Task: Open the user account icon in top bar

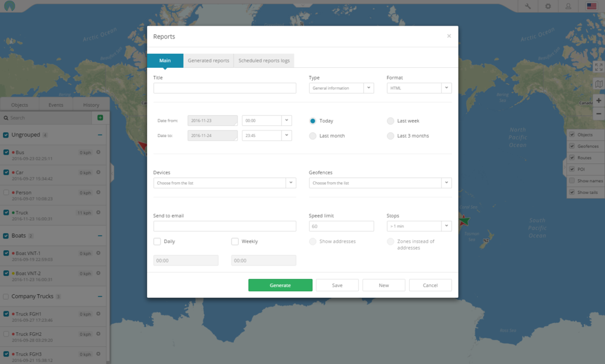Action: pyautogui.click(x=568, y=6)
